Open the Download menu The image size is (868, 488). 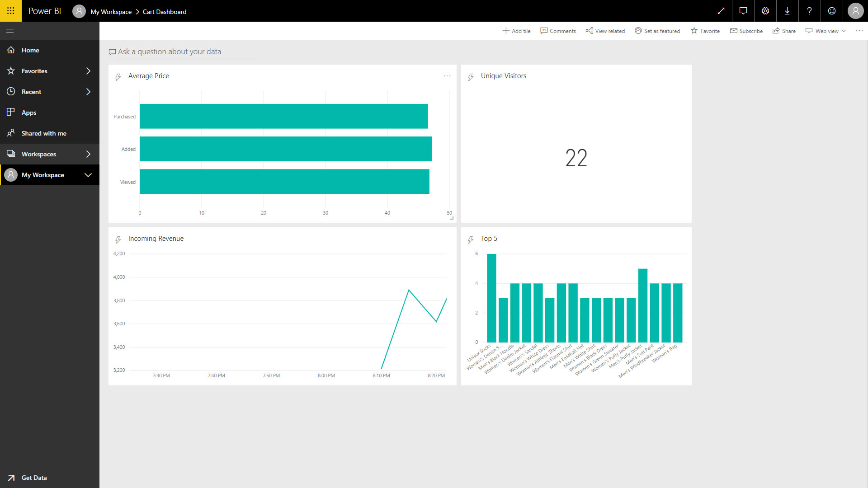(787, 11)
